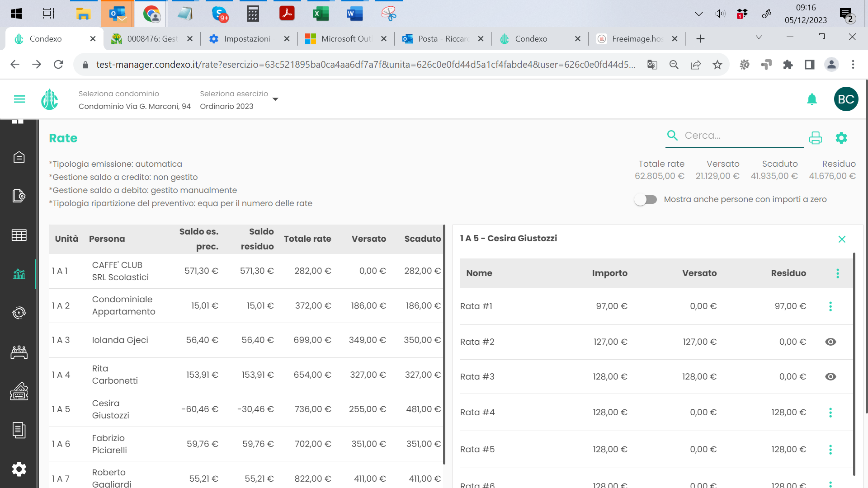The height and width of the screenshot is (488, 868).
Task: Open Word from the taskbar
Action: (354, 14)
